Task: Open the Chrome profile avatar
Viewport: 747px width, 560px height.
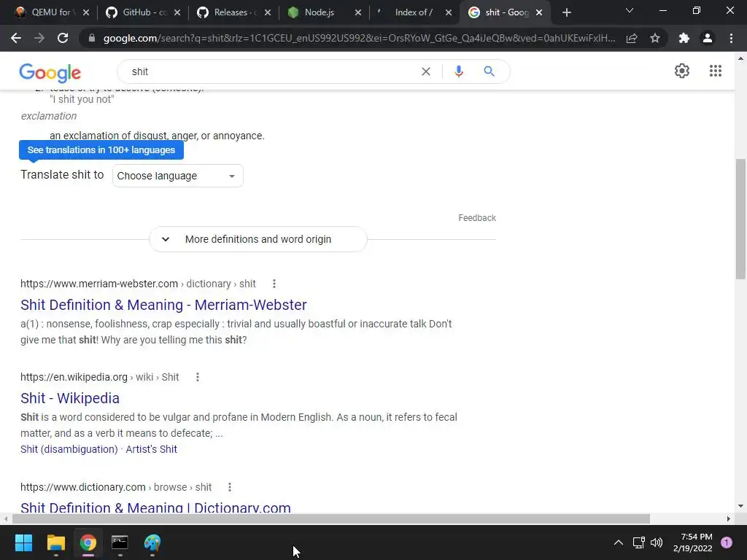Action: [708, 38]
